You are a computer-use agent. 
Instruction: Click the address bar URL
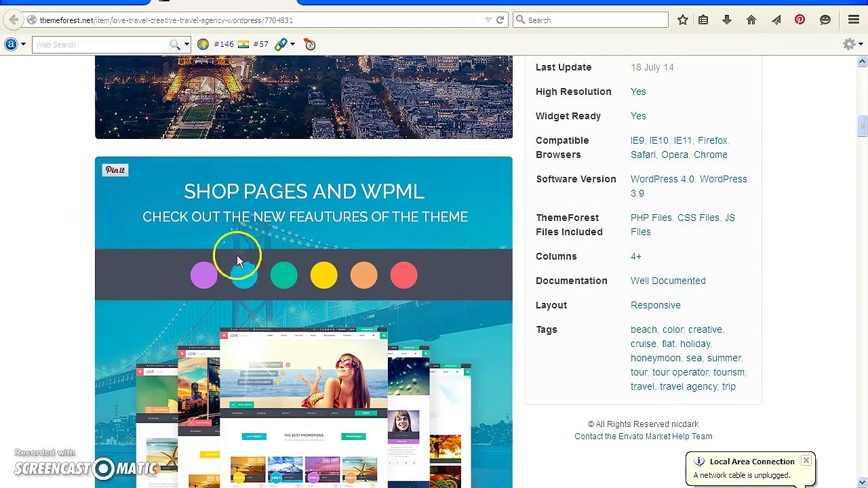point(166,20)
